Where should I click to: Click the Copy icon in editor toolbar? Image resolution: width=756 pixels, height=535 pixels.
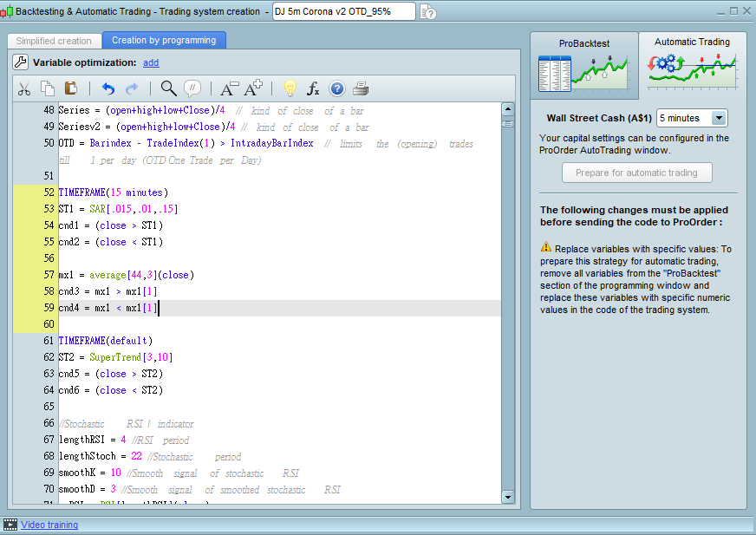[x=47, y=88]
